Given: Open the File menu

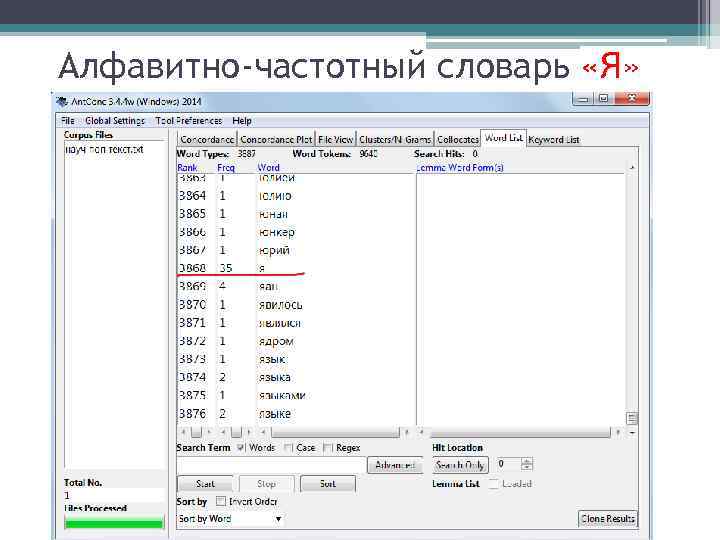Looking at the screenshot, I should point(68,121).
